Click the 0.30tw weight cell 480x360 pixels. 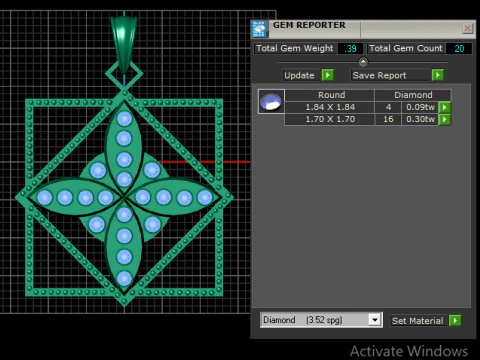[420, 119]
